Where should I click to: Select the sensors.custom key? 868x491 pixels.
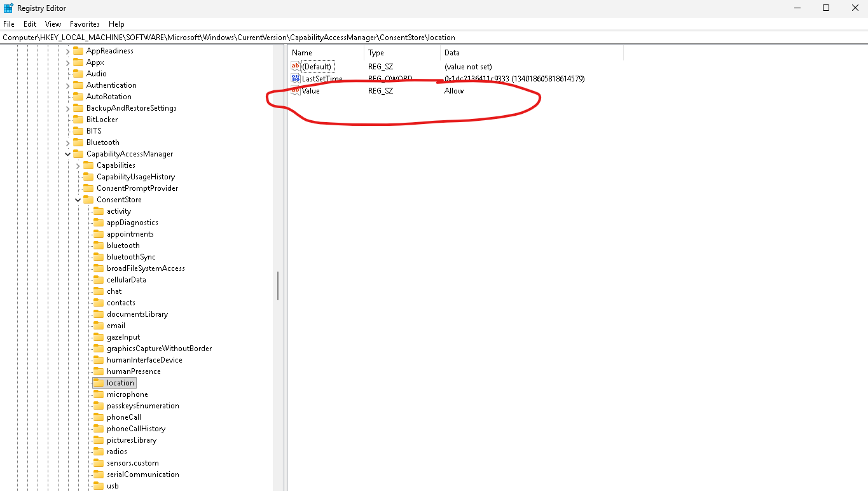(133, 463)
